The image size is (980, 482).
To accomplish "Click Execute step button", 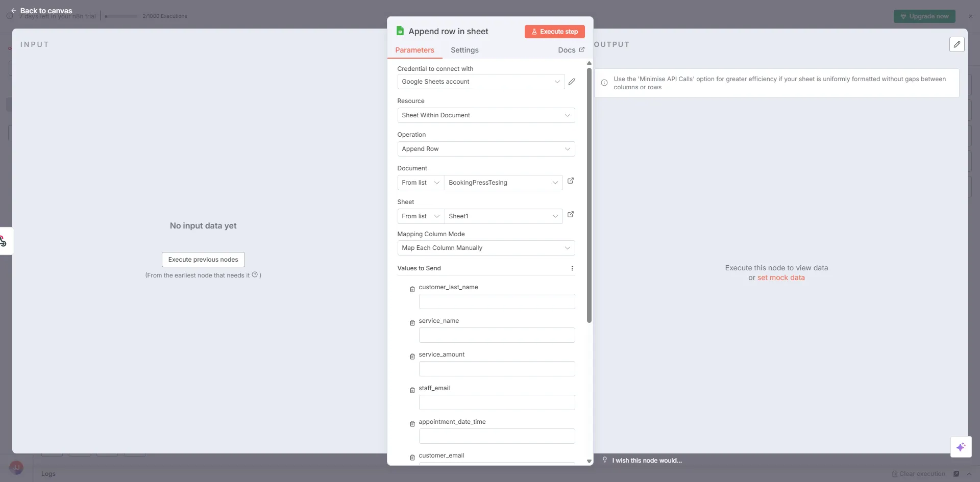I will point(555,32).
